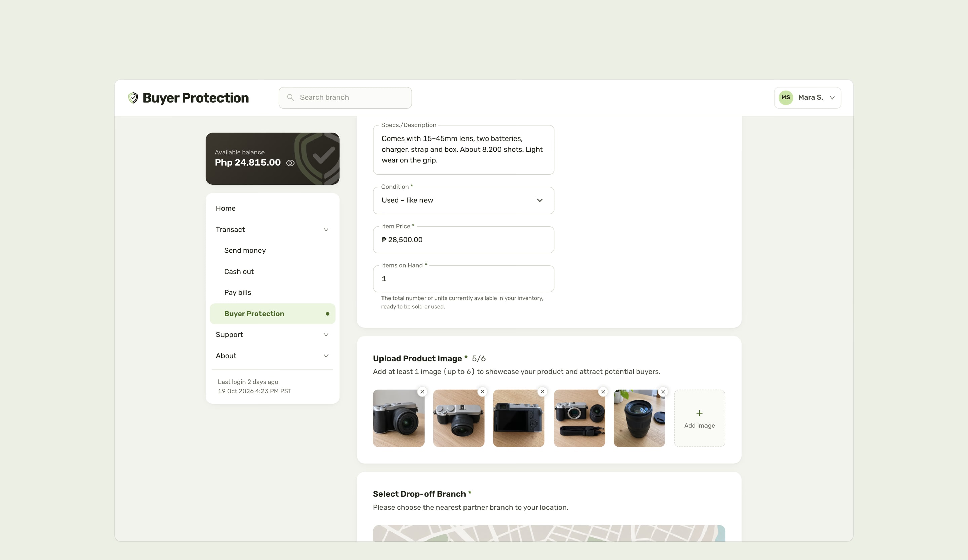
Task: Open the camera back screen thumbnail
Action: point(519,418)
